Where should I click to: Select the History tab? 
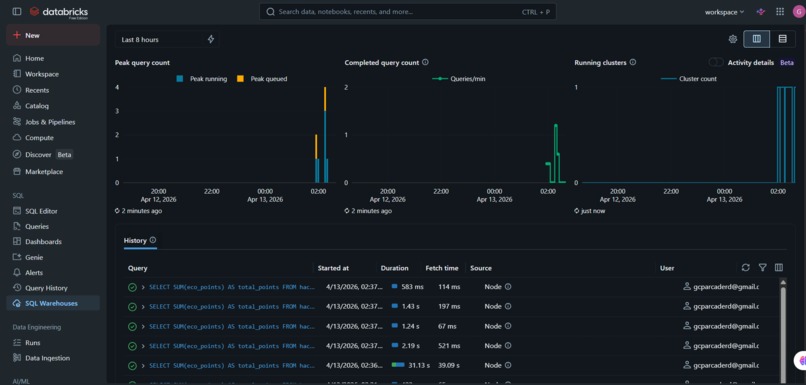click(x=135, y=240)
